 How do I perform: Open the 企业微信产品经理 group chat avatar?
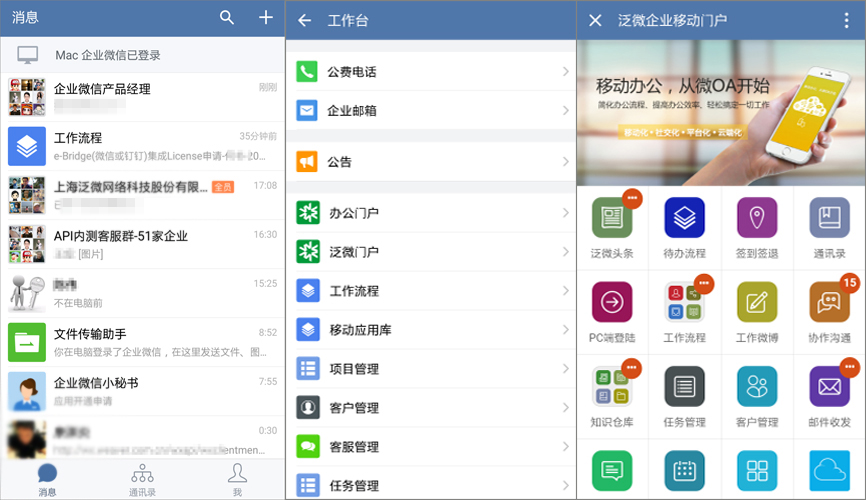[27, 97]
